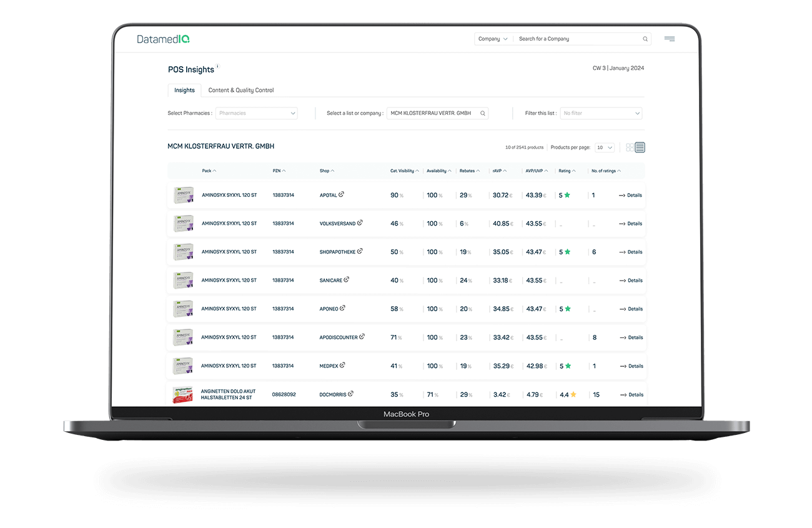812x528 pixels.
Task: Click No. of ratings 15 in DOCMORRIS row
Action: point(596,394)
